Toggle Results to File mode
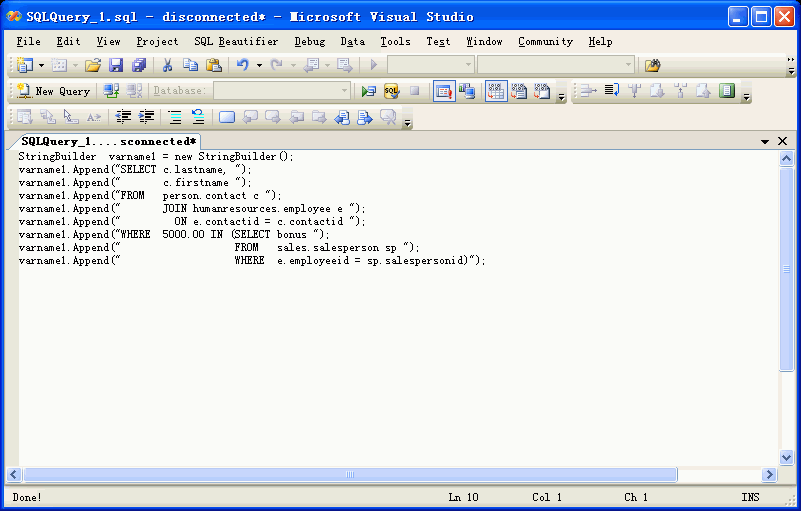The width and height of the screenshot is (801, 511). tap(542, 91)
